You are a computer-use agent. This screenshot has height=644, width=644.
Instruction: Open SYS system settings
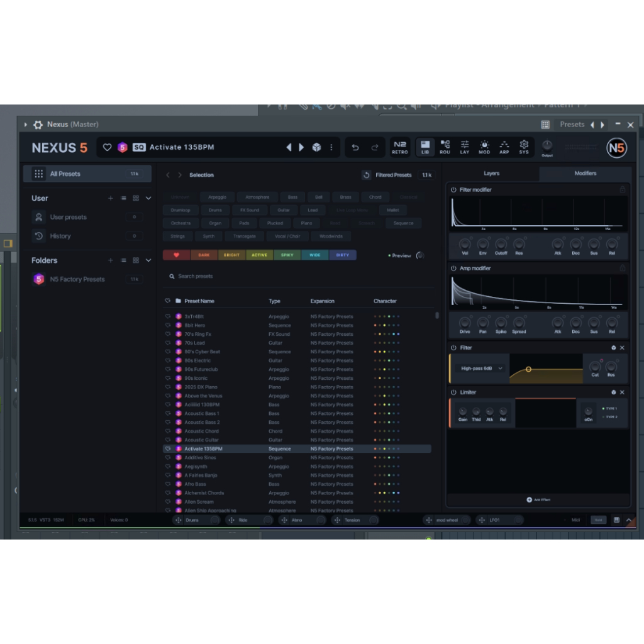click(x=524, y=147)
